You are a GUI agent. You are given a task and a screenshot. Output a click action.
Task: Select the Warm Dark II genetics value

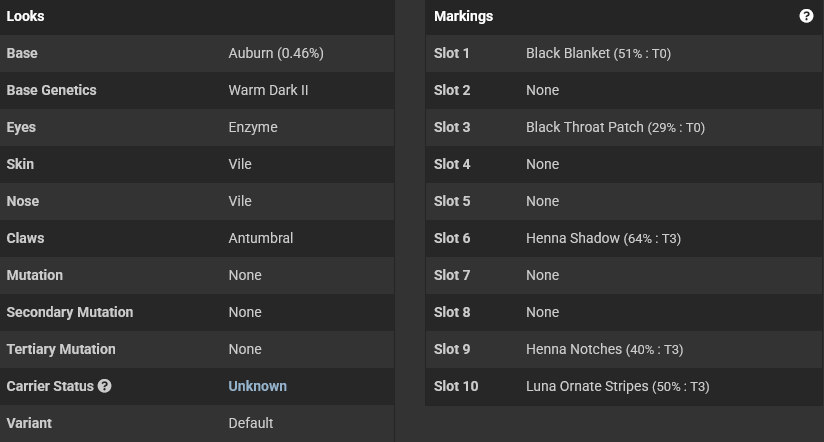click(x=268, y=90)
